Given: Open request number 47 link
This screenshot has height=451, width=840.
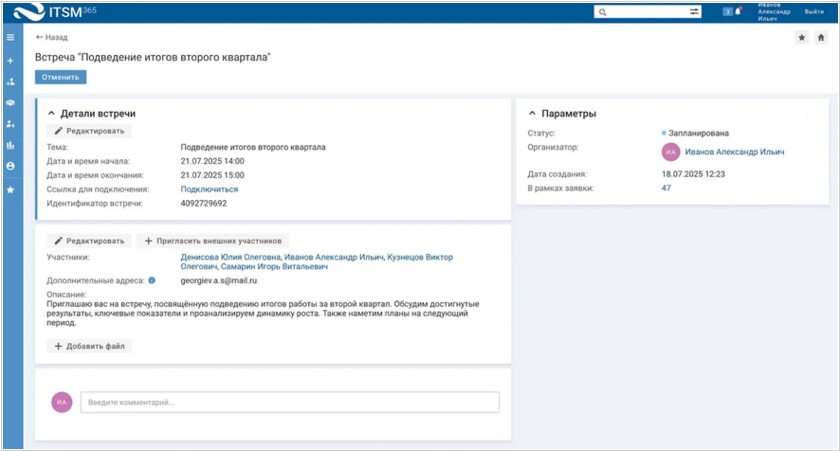Looking at the screenshot, I should point(666,188).
